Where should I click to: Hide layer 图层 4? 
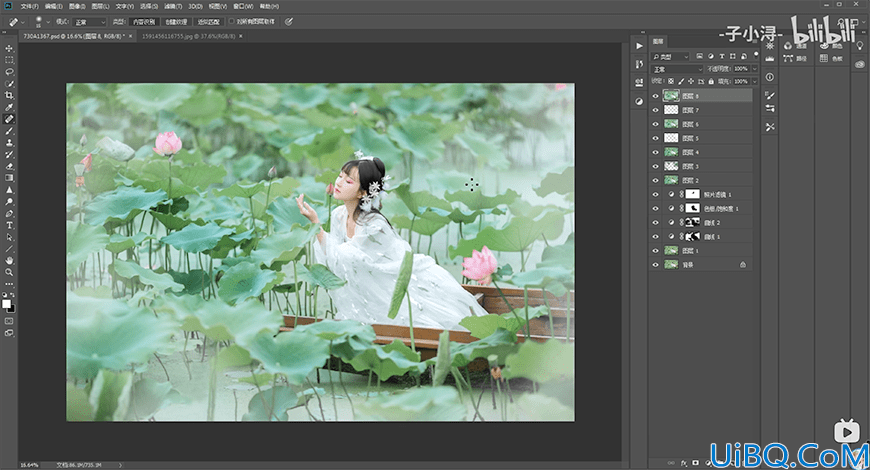pyautogui.click(x=655, y=152)
